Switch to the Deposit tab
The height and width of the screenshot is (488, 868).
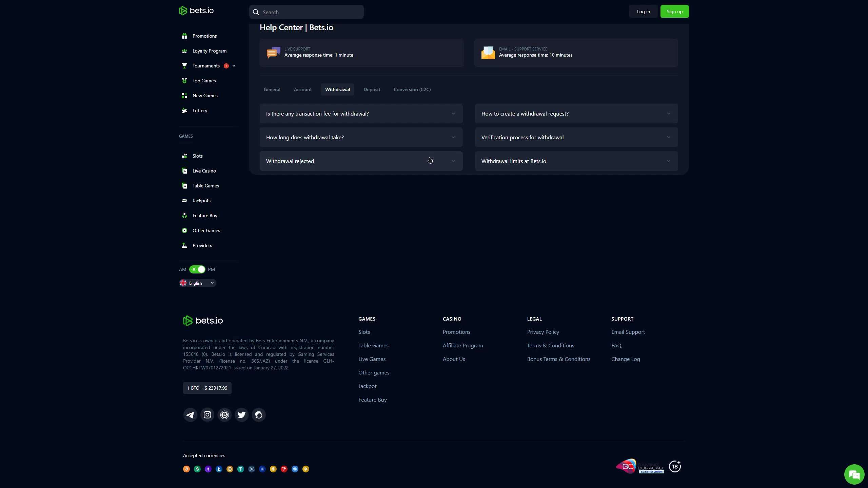(372, 89)
